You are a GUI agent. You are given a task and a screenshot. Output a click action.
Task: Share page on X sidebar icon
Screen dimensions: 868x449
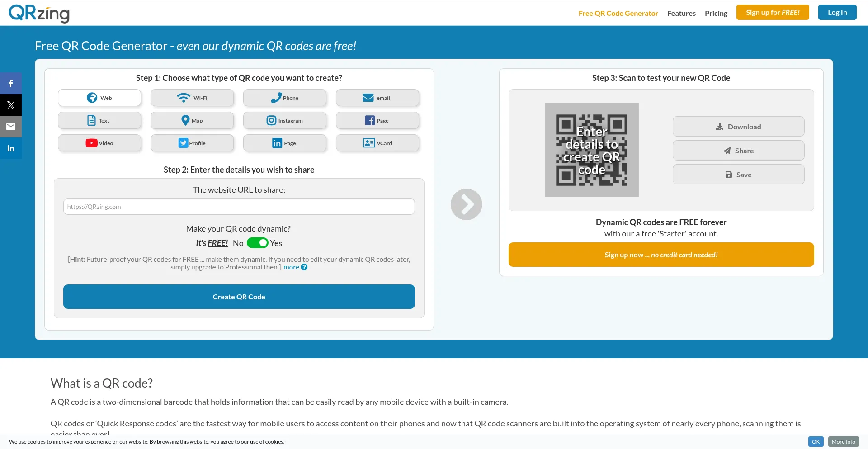[x=11, y=105]
